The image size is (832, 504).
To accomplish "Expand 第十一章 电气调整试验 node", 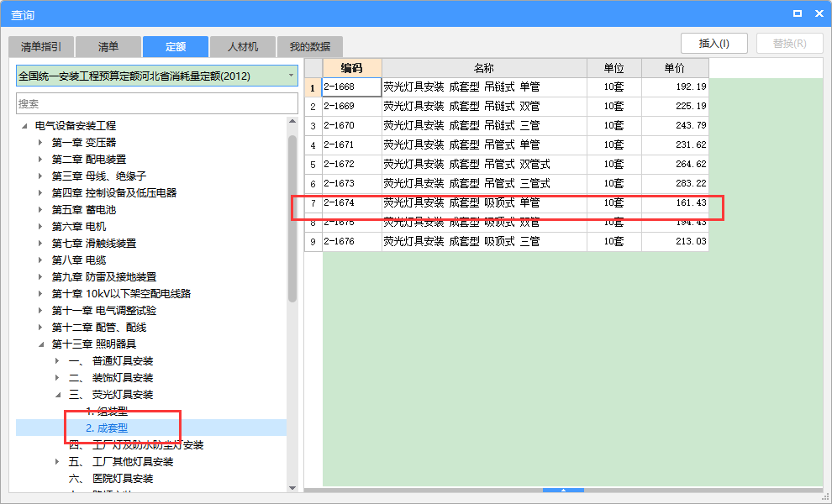I will tap(40, 310).
